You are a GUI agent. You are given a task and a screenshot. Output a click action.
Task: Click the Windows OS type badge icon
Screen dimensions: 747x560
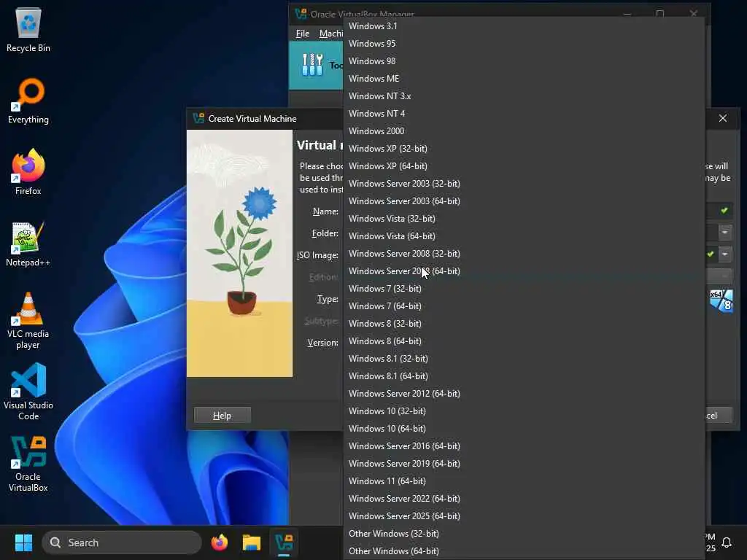pyautogui.click(x=721, y=301)
